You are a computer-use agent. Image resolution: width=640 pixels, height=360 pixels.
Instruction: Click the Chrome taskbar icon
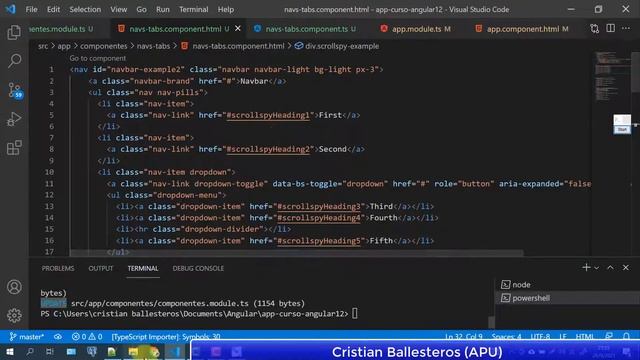154,351
